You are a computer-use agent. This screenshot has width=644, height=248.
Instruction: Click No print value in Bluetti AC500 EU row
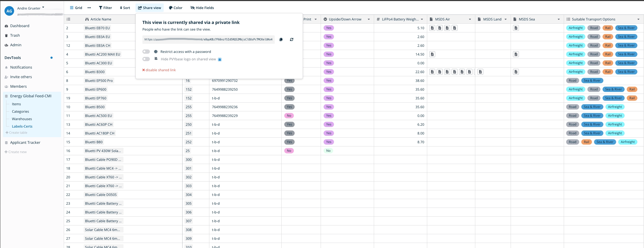tap(289, 116)
